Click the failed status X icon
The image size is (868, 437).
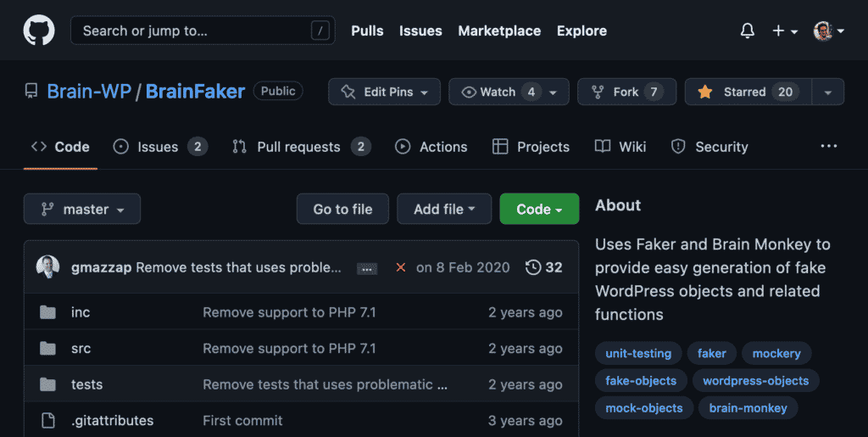(x=400, y=267)
